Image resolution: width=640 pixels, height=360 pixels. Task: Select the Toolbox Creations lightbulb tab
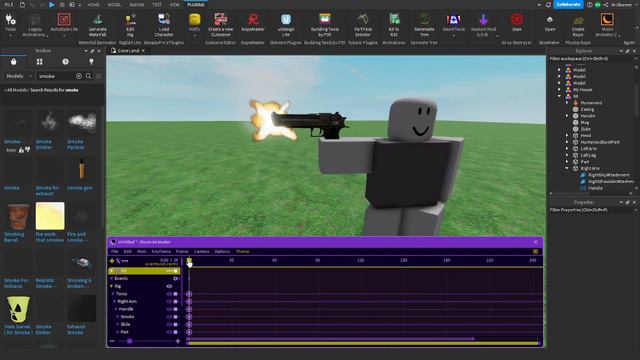click(x=91, y=62)
